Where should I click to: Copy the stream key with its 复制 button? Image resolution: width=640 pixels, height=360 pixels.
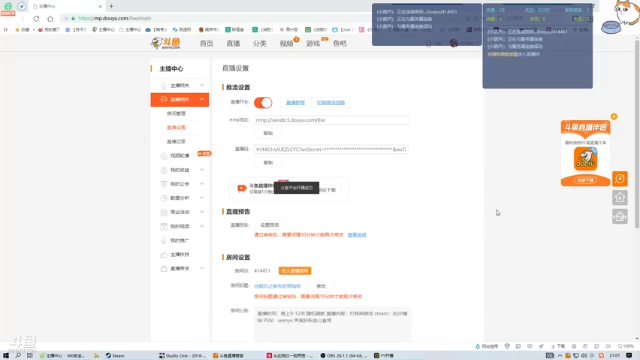point(268,162)
